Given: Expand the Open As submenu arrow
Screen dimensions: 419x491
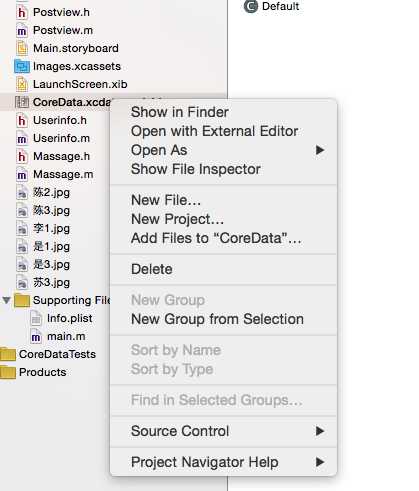Looking at the screenshot, I should tap(320, 150).
